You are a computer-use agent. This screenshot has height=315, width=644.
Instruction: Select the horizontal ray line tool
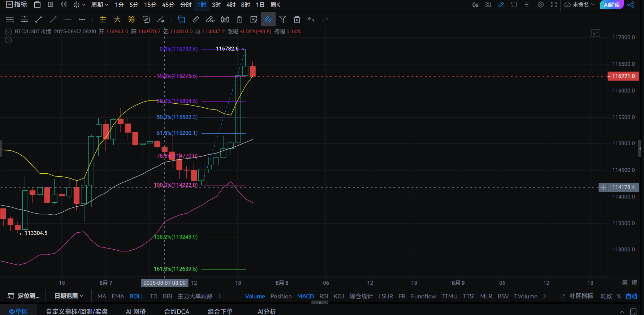pos(68,20)
